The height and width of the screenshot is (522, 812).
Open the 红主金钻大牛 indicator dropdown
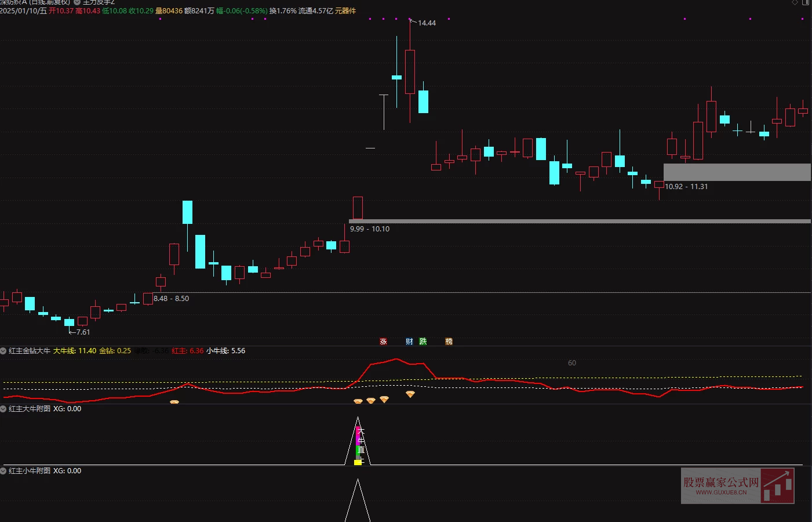point(3,351)
